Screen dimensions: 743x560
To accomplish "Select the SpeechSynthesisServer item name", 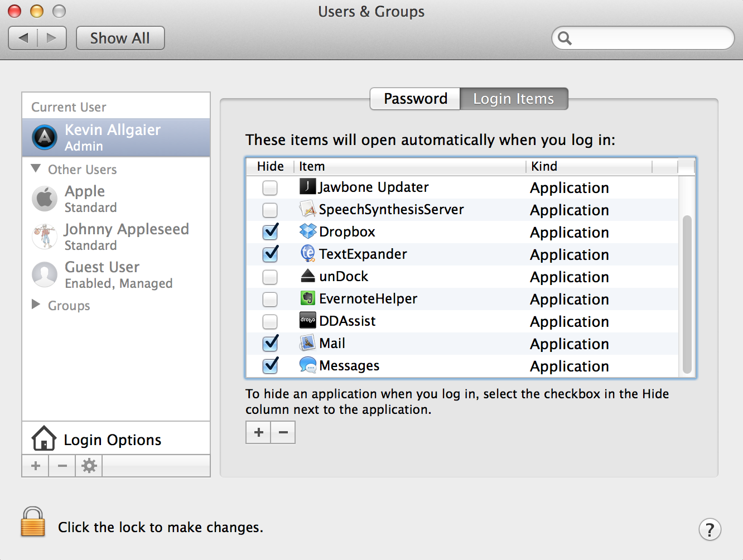I will [x=392, y=209].
